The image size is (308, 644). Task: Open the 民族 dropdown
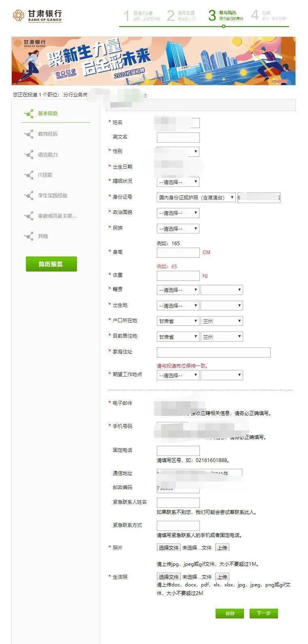pos(178,229)
